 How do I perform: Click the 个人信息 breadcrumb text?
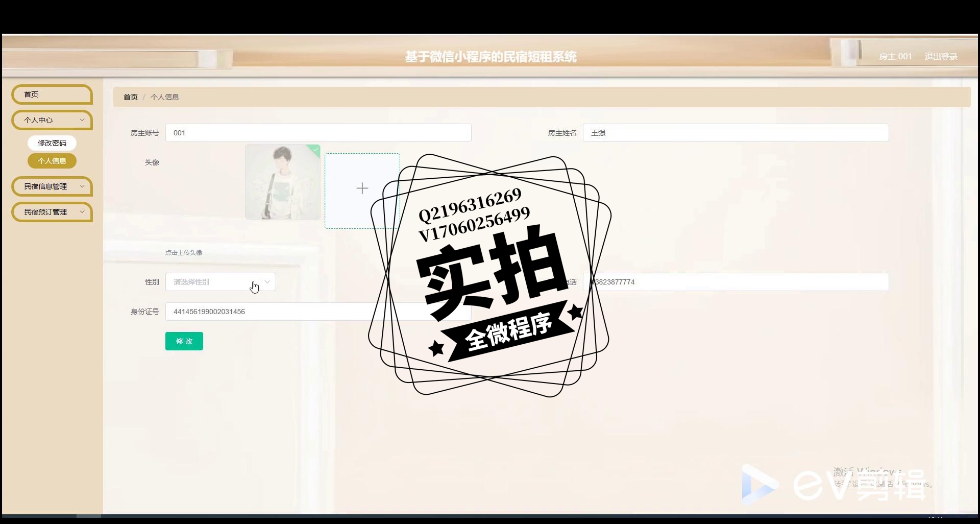[x=164, y=97]
